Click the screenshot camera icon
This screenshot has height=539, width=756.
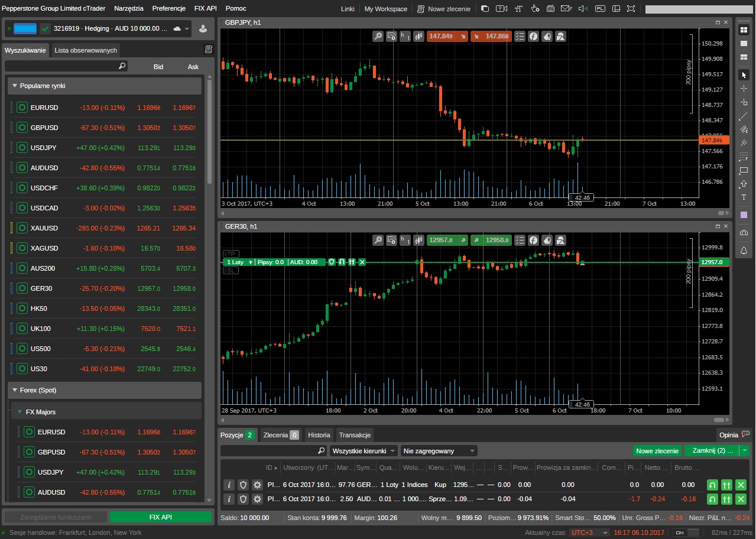coord(744,233)
